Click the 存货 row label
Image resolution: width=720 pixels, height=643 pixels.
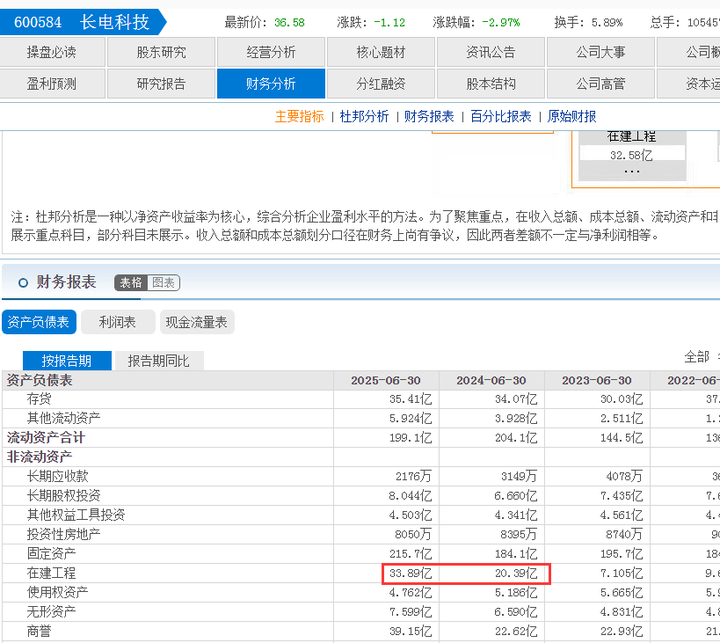click(x=39, y=399)
